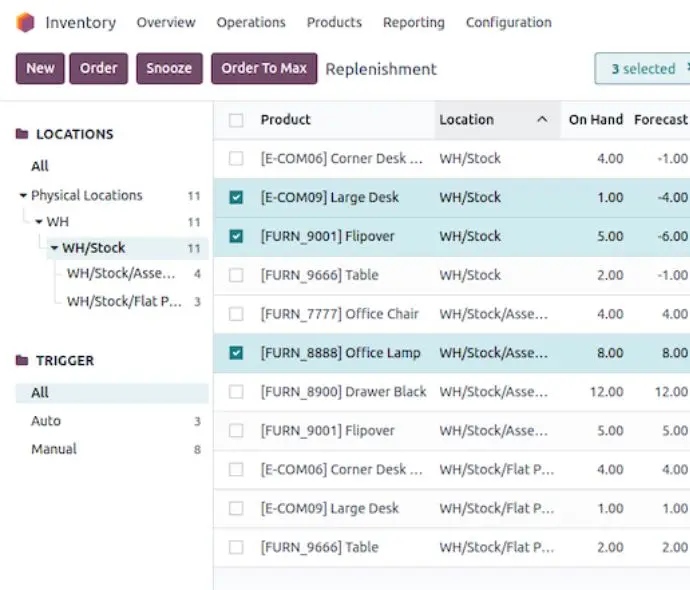The height and width of the screenshot is (590, 690).
Task: Click the LOCATIONS folder icon
Action: click(x=22, y=134)
